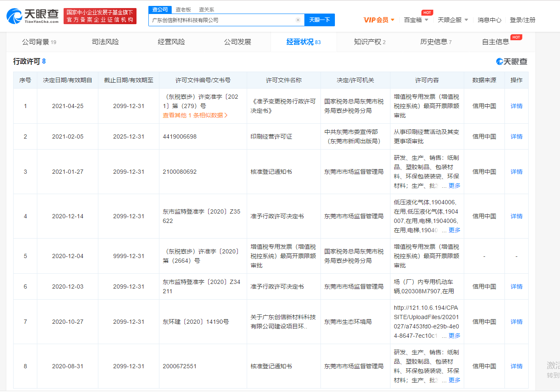This screenshot has width=560, height=392.
Task: Open 详情 for 印刷经营许可证 row
Action: tap(516, 136)
